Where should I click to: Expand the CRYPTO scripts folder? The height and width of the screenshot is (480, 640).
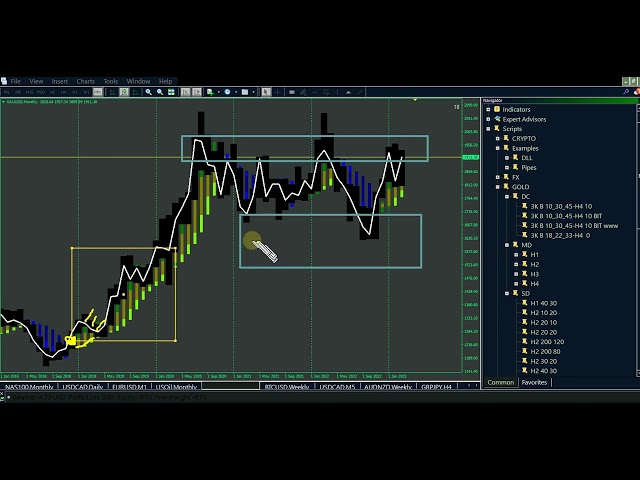pyautogui.click(x=497, y=139)
